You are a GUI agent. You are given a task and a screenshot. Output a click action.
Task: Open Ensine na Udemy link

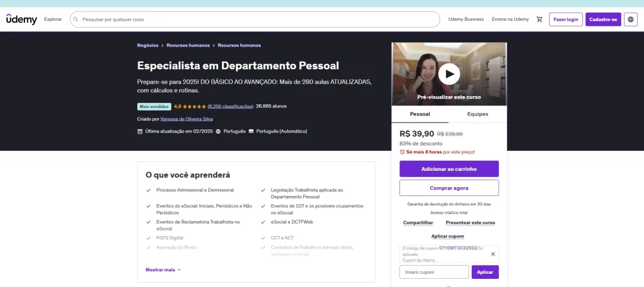coord(510,19)
